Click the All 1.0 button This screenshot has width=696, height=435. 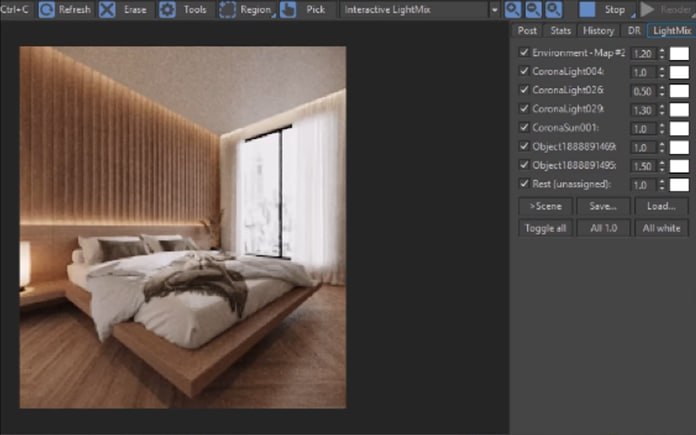pos(603,228)
